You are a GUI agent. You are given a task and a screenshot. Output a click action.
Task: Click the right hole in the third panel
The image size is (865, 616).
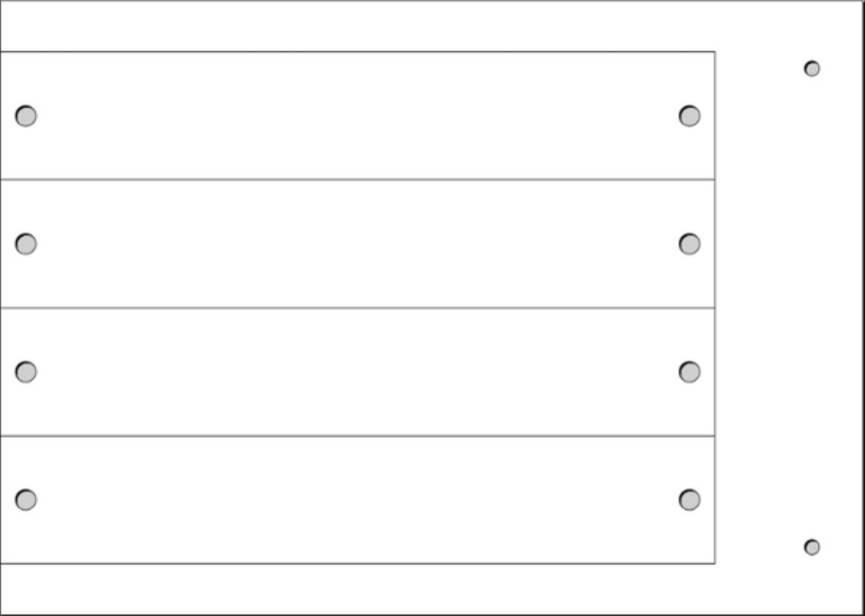pyautogui.click(x=689, y=372)
